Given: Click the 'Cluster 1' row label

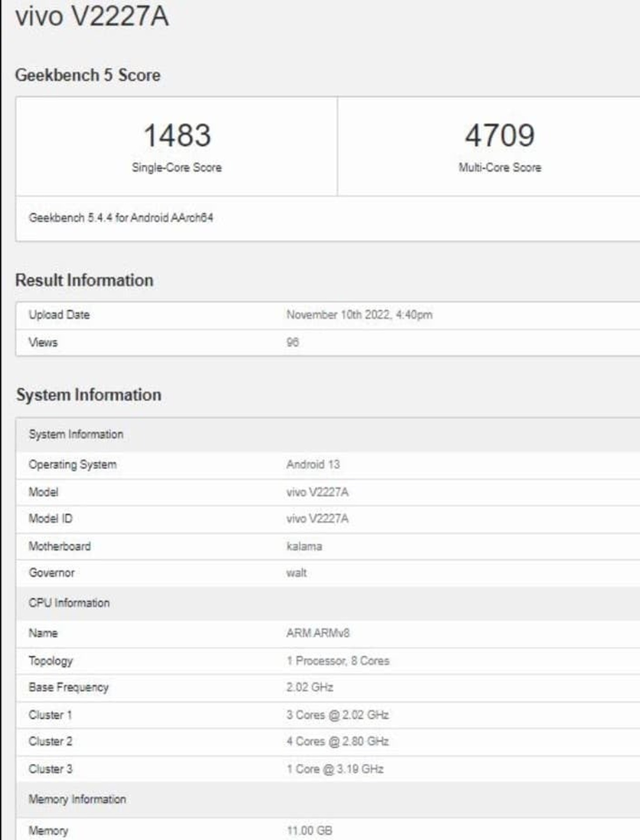Looking at the screenshot, I should click(x=50, y=715).
